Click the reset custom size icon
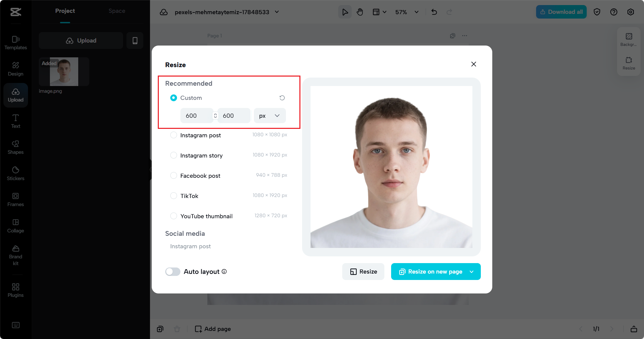644x339 pixels. [282, 98]
